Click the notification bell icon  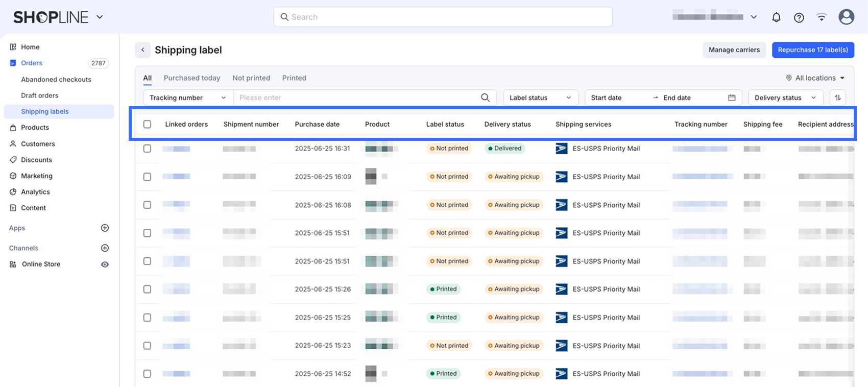[x=776, y=17]
